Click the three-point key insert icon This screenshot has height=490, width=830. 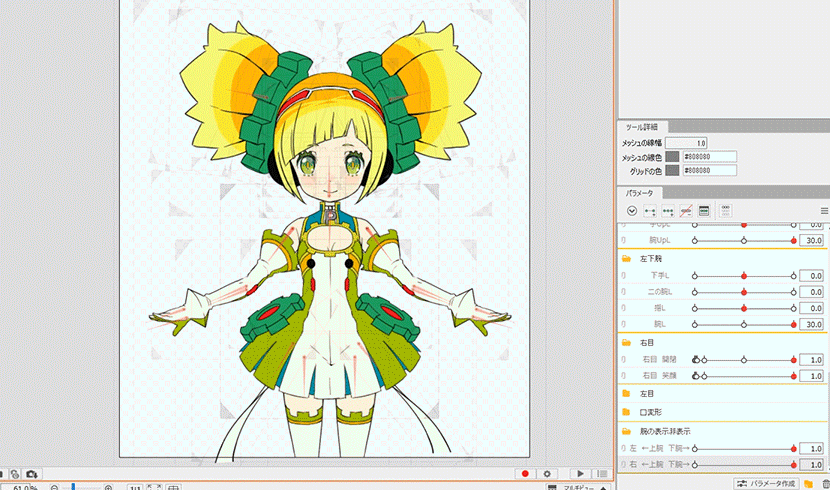(667, 211)
